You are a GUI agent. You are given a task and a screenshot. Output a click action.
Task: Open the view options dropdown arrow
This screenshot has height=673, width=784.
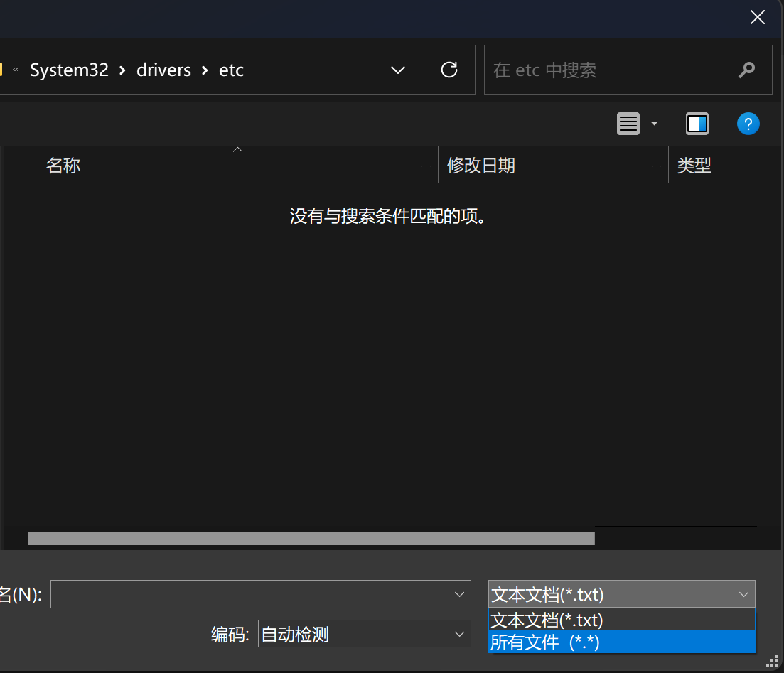tap(654, 124)
